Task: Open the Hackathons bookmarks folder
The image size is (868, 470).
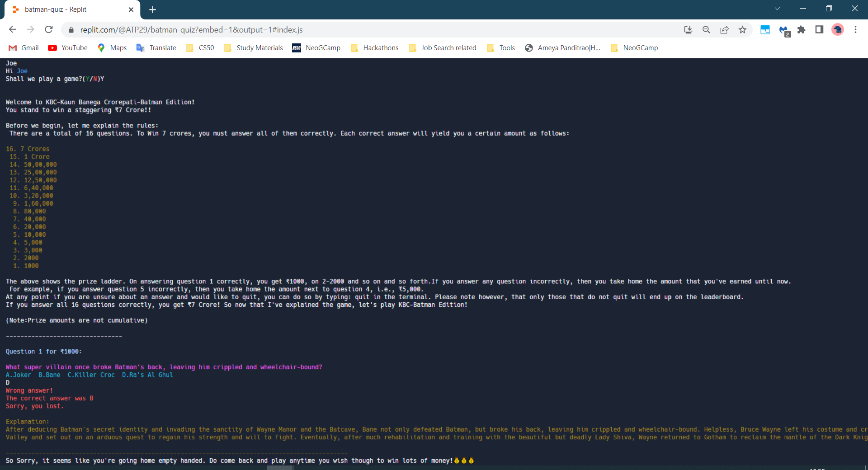Action: coord(374,48)
